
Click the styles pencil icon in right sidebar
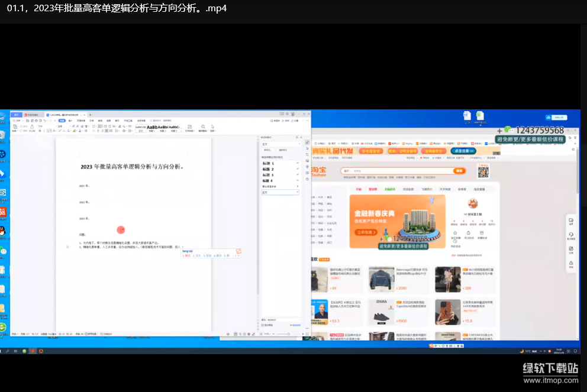point(307,142)
